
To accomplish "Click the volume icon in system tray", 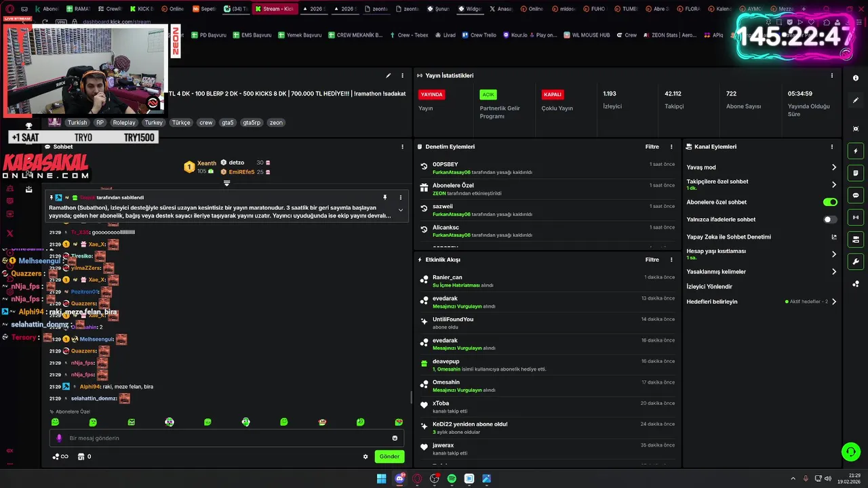I will (x=827, y=479).
